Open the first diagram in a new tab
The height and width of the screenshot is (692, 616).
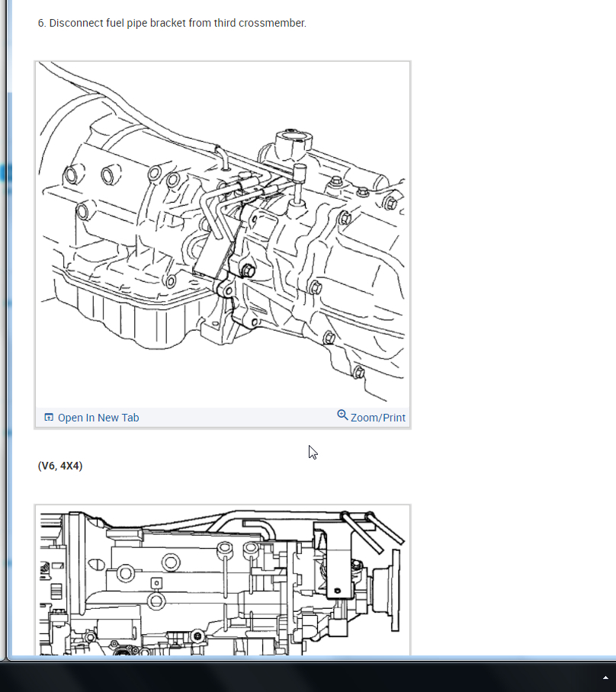pyautogui.click(x=98, y=418)
